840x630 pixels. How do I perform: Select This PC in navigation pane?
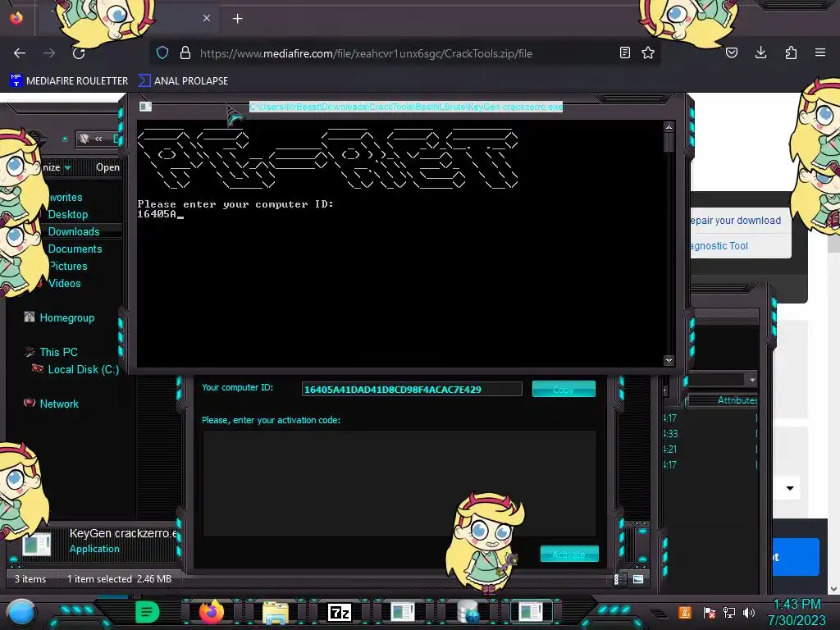click(58, 352)
